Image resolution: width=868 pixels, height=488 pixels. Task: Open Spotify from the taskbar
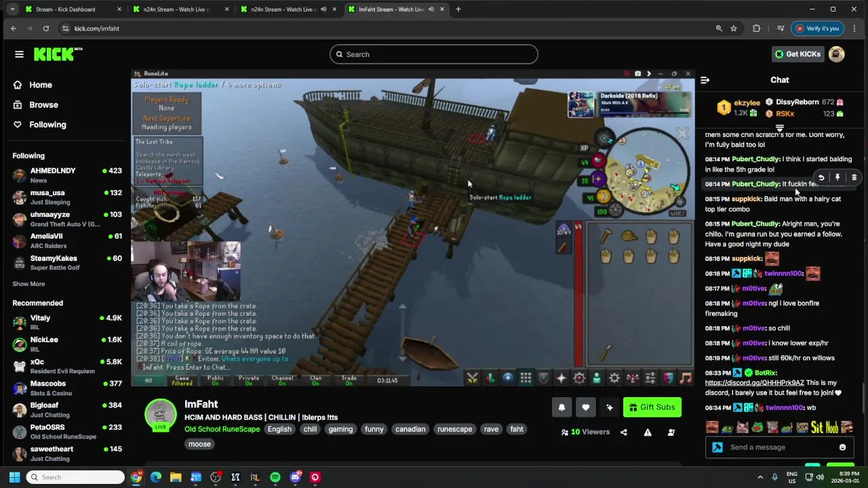[275, 477]
